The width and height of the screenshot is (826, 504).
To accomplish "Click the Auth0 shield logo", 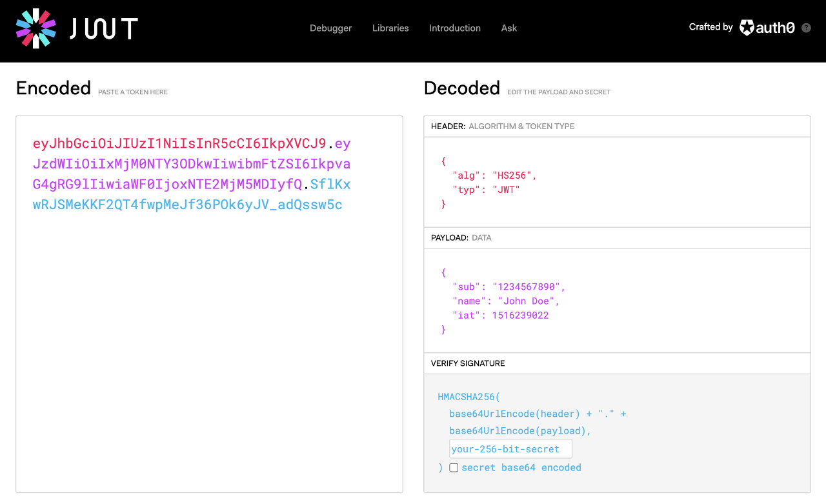I will pos(747,27).
